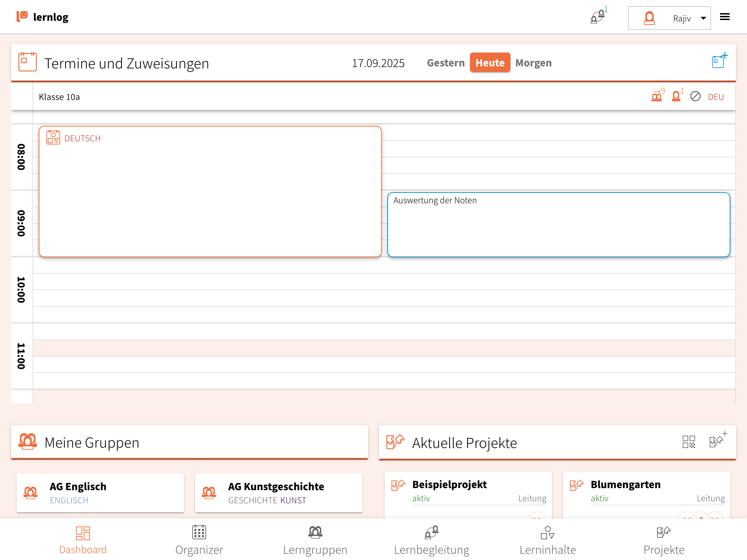This screenshot has width=747, height=560.
Task: Click the add appointment calendar-plus icon
Action: coord(719,62)
